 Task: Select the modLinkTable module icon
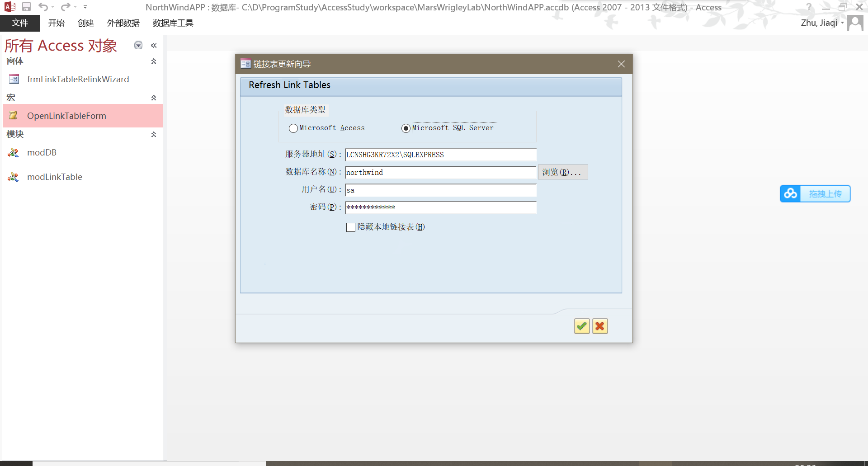[14, 177]
